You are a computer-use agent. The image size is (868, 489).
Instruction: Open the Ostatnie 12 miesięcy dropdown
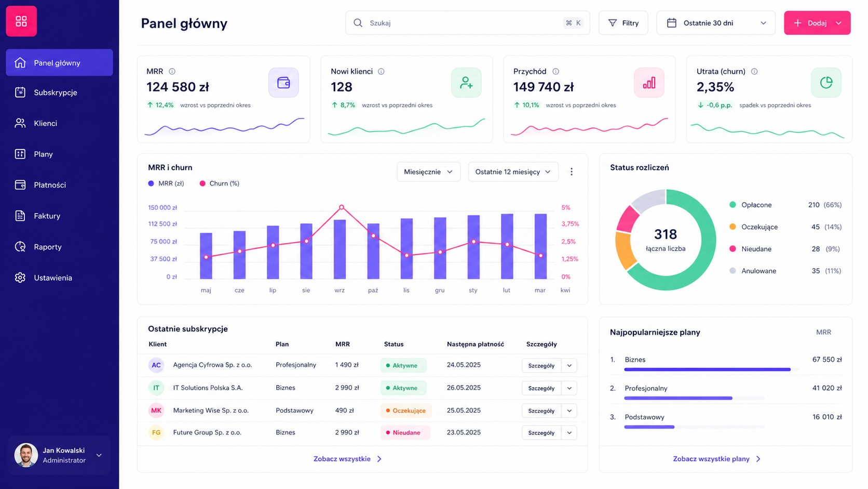pos(513,172)
